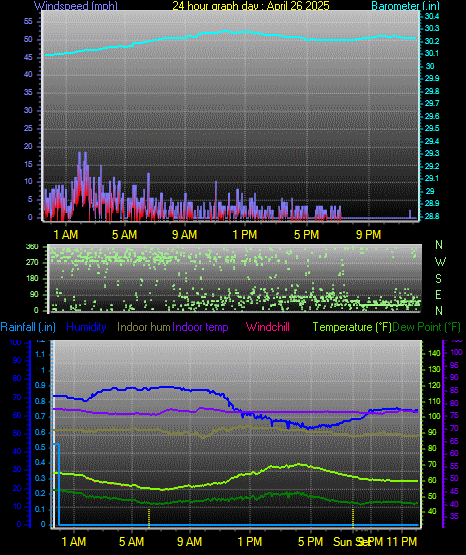
Task: Click the Indoor temp legend label
Action: [200, 327]
